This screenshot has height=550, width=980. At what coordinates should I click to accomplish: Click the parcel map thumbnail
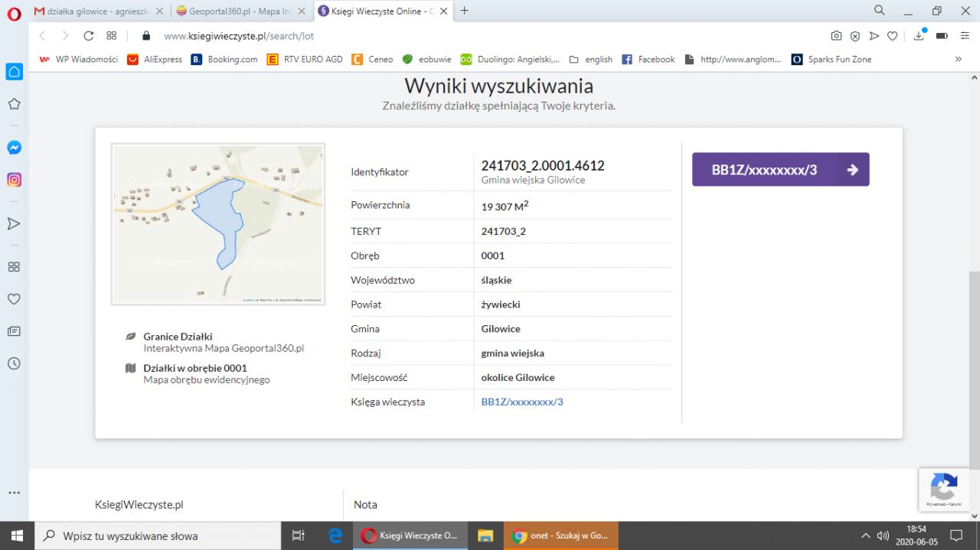point(218,224)
